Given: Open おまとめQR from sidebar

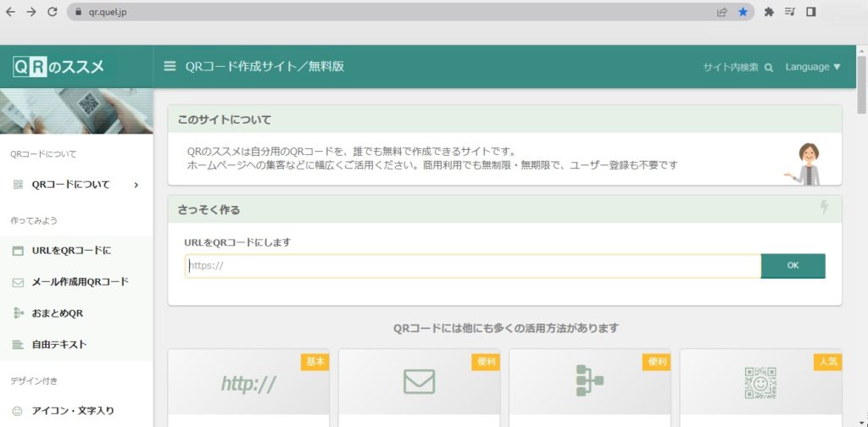Looking at the screenshot, I should (x=57, y=313).
